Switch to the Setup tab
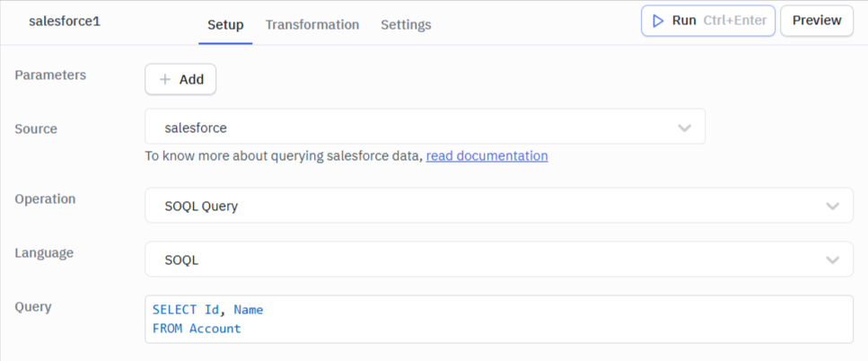 225,25
